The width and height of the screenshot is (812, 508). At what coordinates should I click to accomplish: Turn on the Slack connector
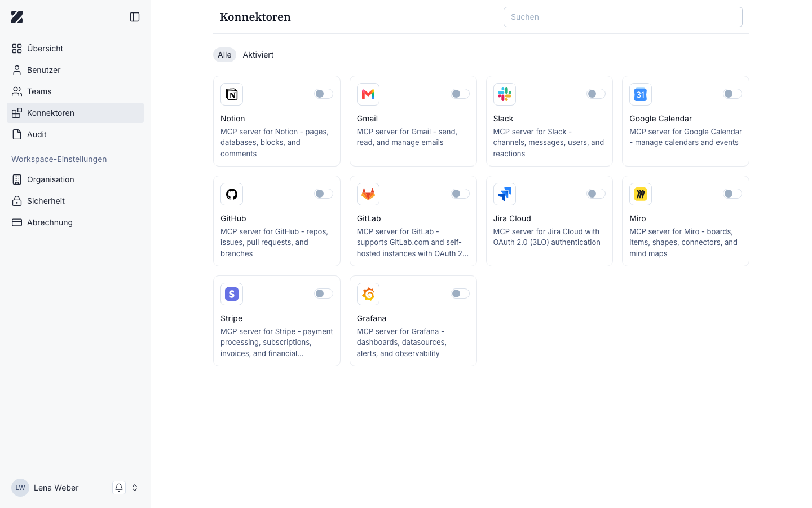tap(596, 94)
